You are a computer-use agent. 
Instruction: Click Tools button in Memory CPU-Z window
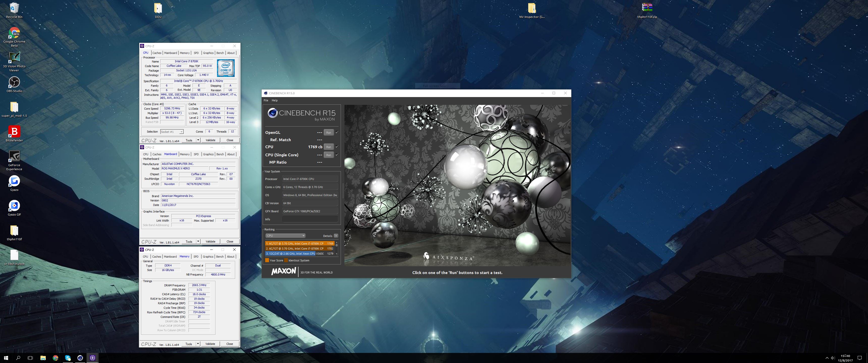pyautogui.click(x=189, y=344)
